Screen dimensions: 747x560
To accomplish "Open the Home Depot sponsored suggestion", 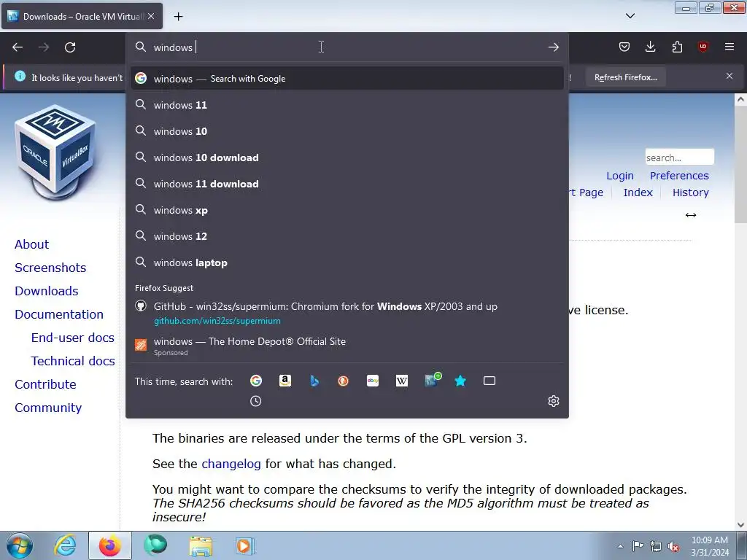I will point(347,346).
